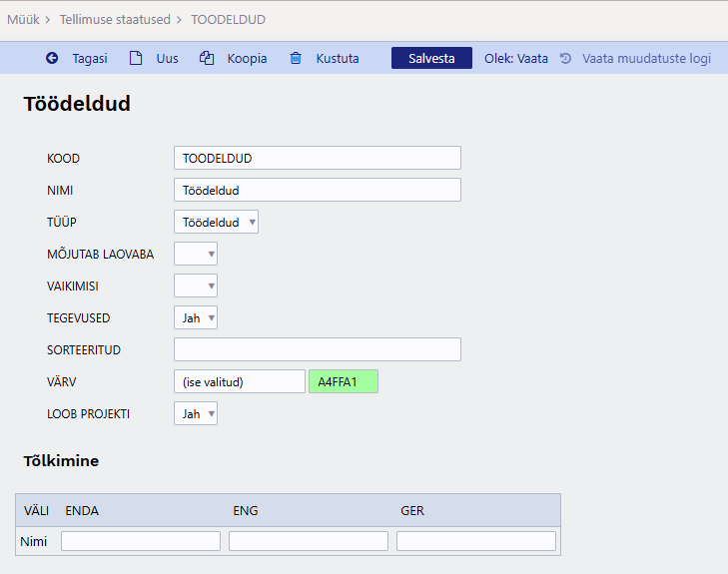728x574 pixels.
Task: Click the KOOD input field
Action: [x=317, y=158]
